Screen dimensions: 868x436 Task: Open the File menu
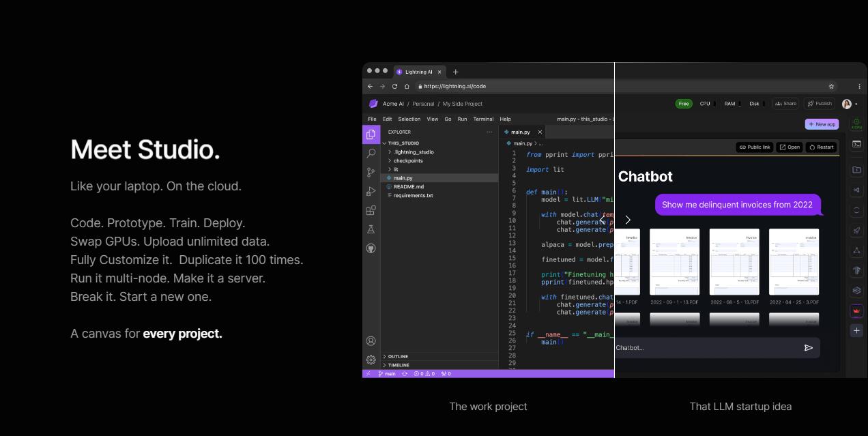point(372,119)
